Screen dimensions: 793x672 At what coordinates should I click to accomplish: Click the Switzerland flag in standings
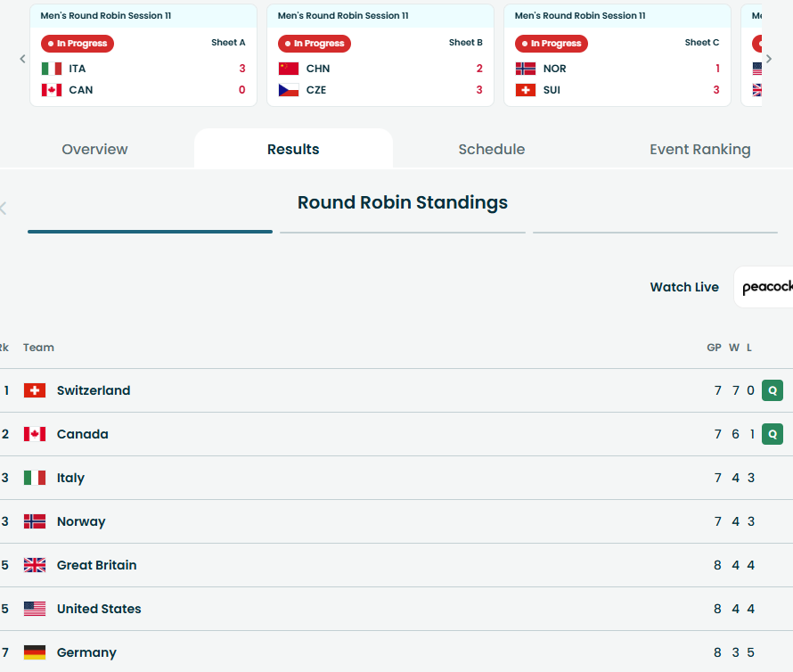(35, 390)
